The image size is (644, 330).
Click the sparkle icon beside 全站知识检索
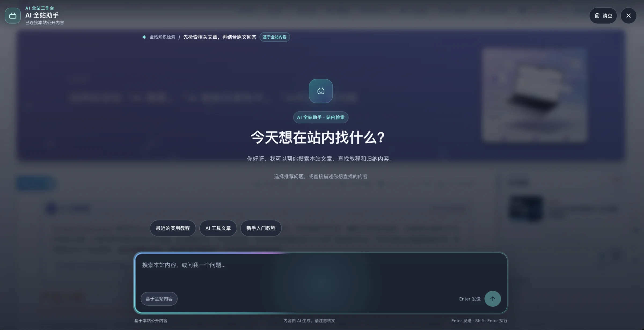click(144, 37)
